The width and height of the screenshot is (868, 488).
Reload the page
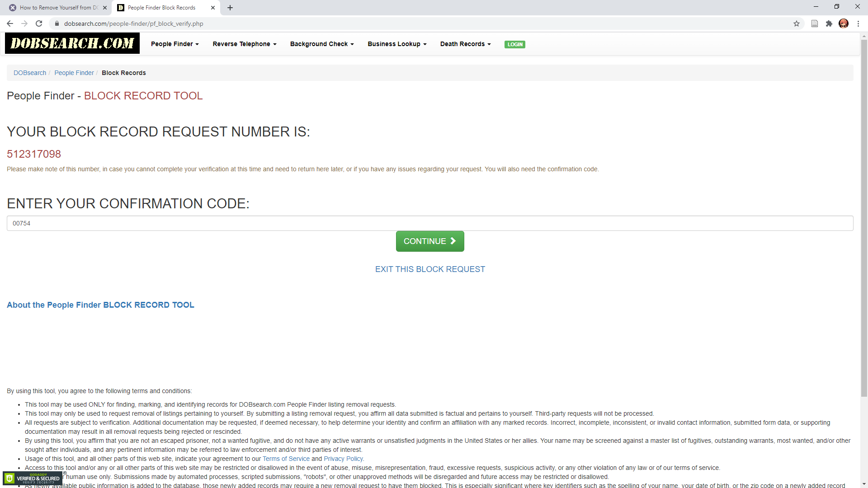(39, 23)
